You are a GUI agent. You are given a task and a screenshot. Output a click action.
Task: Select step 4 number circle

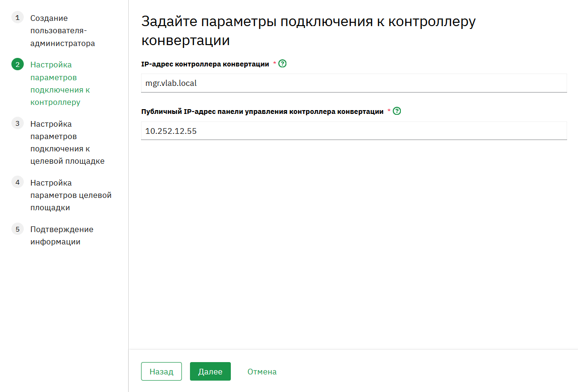pyautogui.click(x=18, y=182)
